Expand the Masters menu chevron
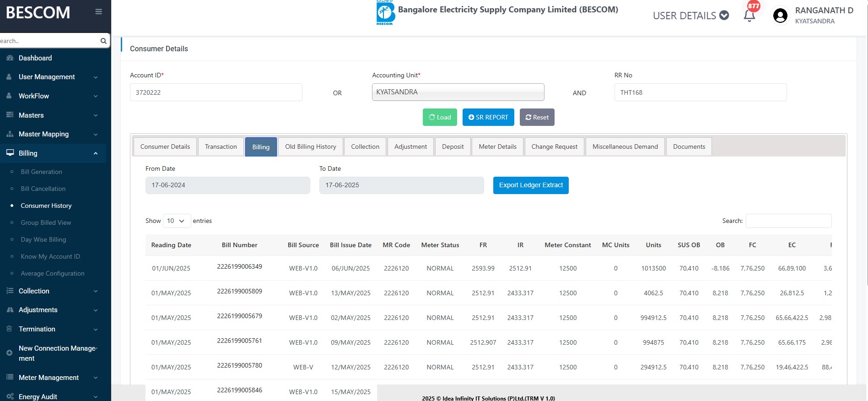 coord(96,115)
